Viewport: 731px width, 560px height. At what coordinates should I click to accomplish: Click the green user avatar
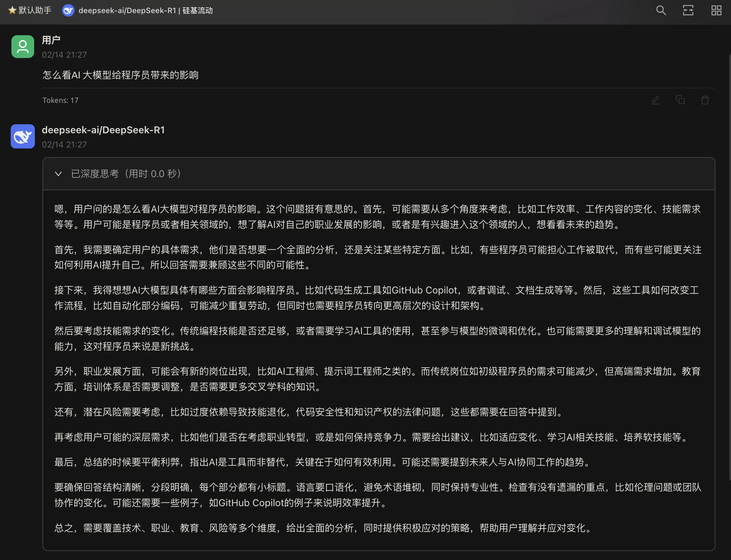23,47
